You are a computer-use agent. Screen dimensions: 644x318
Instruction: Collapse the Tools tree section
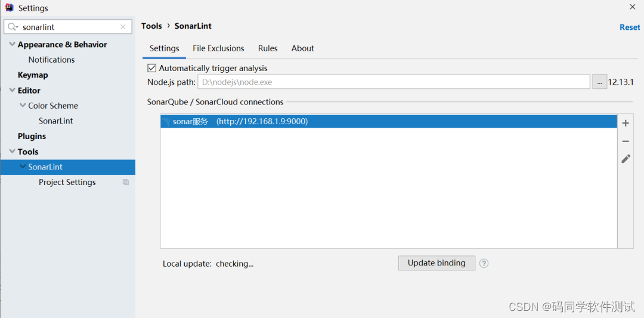click(x=13, y=152)
